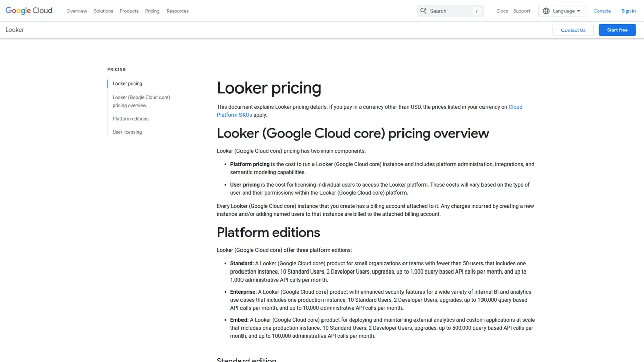
Task: Click the Google Cloud logo
Action: click(x=28, y=10)
